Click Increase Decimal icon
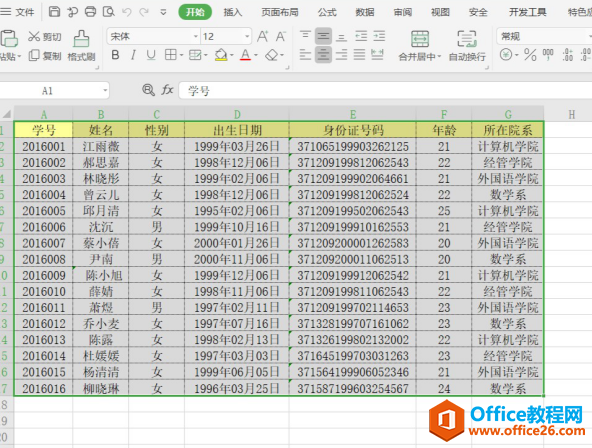 pos(567,55)
